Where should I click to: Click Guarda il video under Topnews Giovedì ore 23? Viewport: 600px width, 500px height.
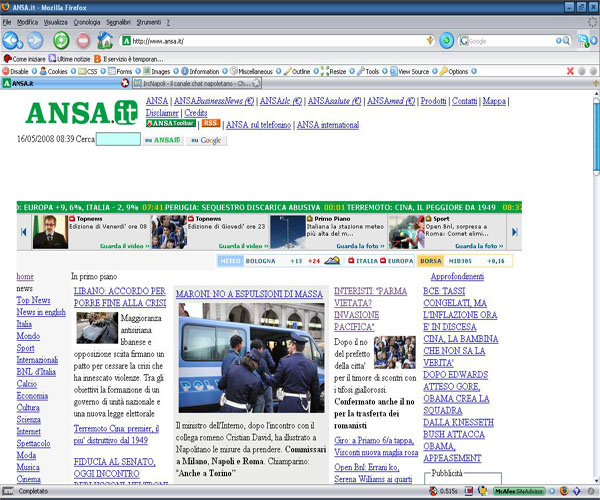pyautogui.click(x=243, y=246)
